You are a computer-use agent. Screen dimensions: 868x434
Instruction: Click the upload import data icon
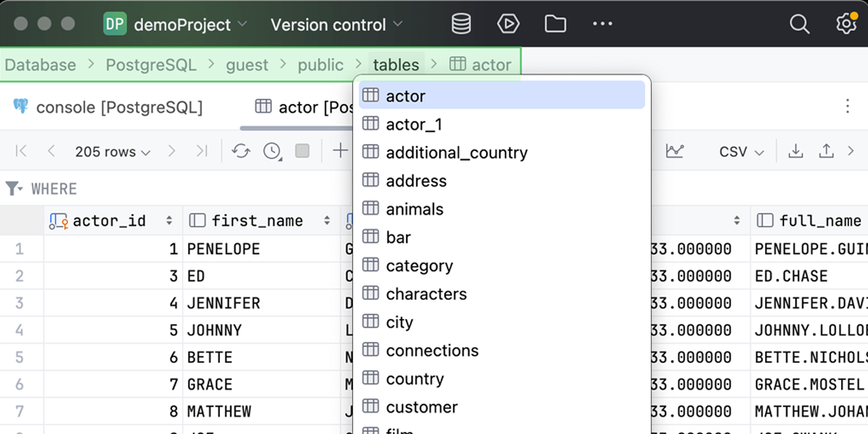826,151
